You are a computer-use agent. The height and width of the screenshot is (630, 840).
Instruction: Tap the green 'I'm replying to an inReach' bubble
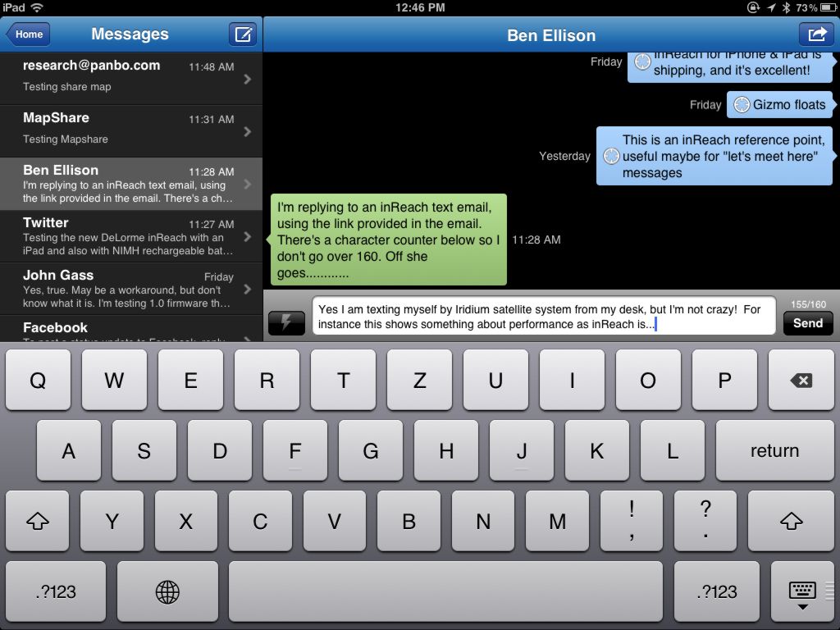click(387, 240)
